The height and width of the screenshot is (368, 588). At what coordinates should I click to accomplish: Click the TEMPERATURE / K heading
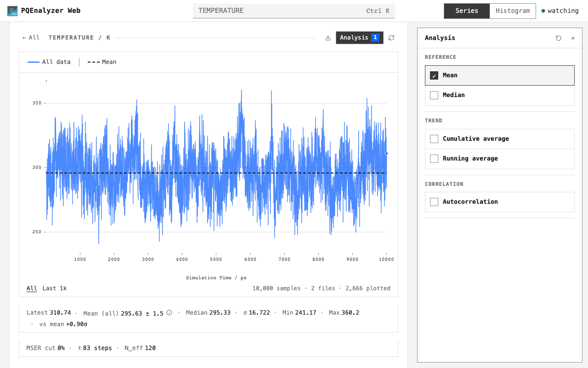tap(79, 38)
